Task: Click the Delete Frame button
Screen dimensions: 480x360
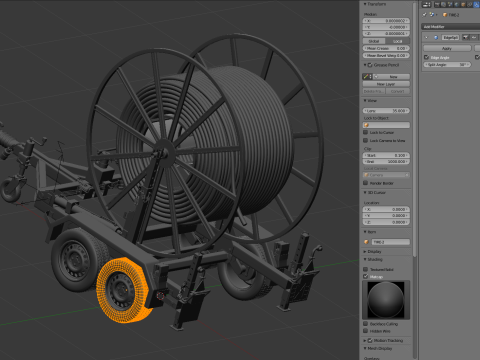Action: tap(374, 91)
